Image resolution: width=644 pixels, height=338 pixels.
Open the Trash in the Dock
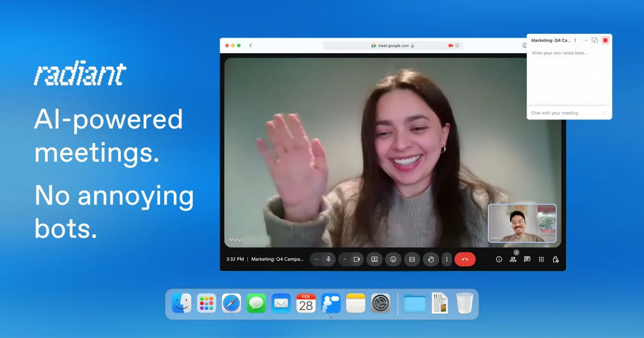point(465,303)
